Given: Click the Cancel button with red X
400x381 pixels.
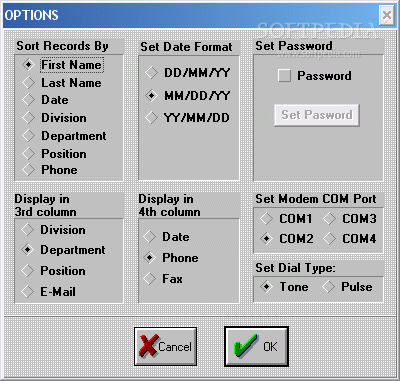Looking at the screenshot, I should pos(165,346).
